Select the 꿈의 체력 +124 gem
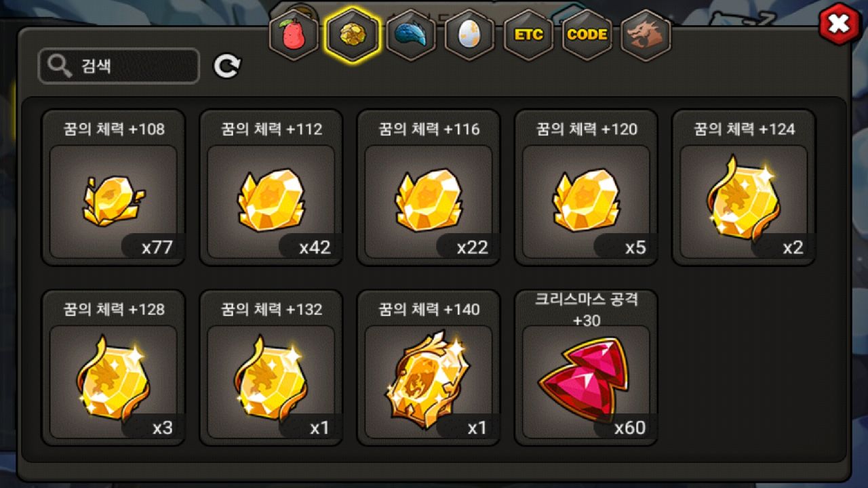 (743, 188)
